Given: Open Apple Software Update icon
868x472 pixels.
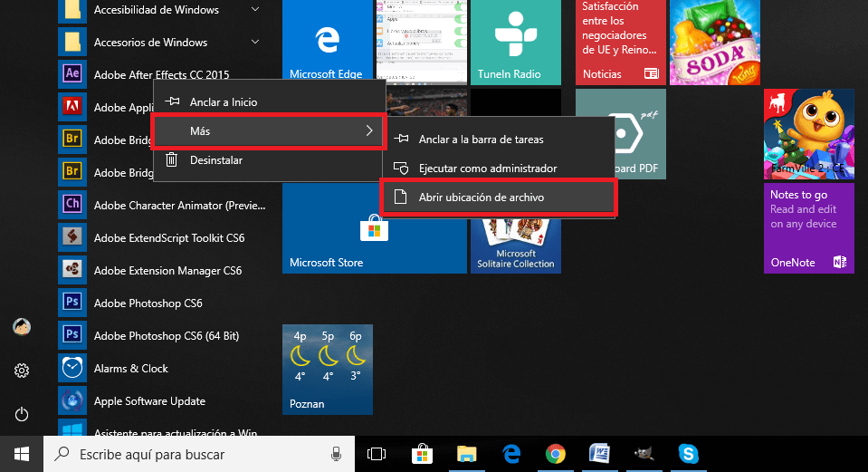Looking at the screenshot, I should (x=72, y=400).
